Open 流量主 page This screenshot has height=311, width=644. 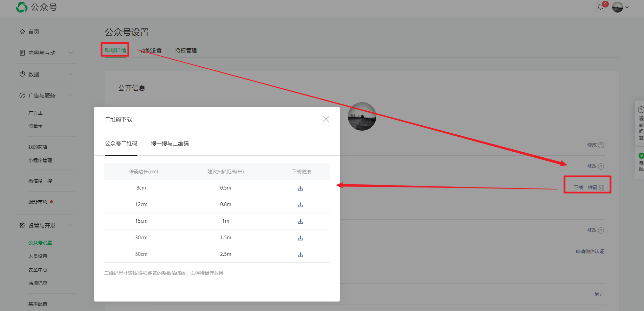36,126
